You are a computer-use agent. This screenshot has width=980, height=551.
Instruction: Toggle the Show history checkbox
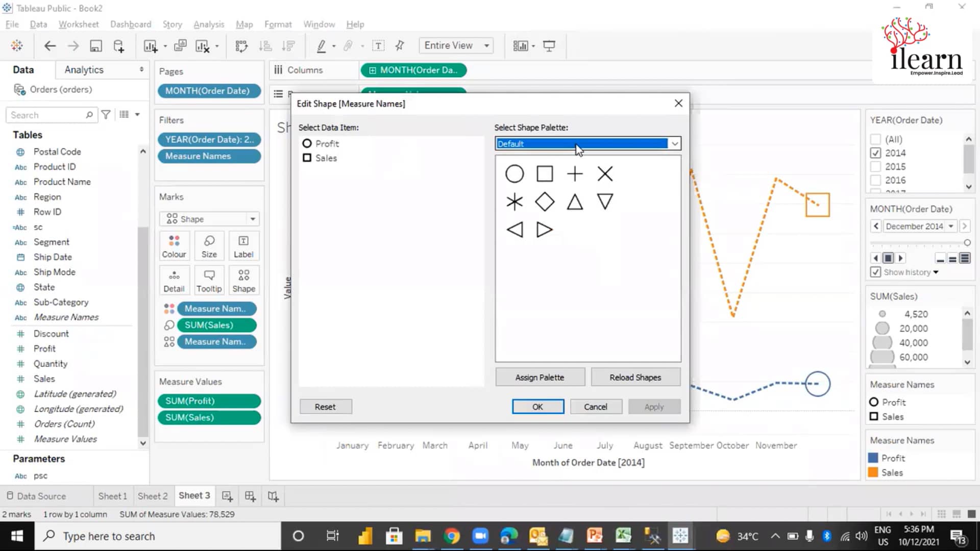[875, 272]
